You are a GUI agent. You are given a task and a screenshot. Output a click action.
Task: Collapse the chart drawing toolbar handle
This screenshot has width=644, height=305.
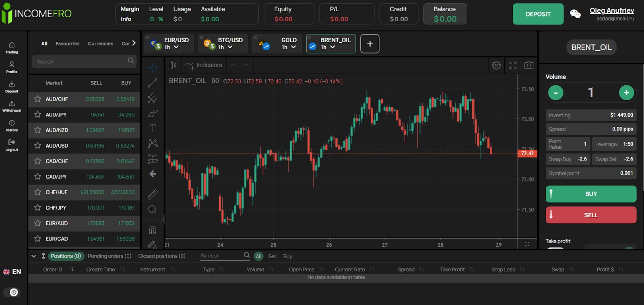(x=163, y=220)
